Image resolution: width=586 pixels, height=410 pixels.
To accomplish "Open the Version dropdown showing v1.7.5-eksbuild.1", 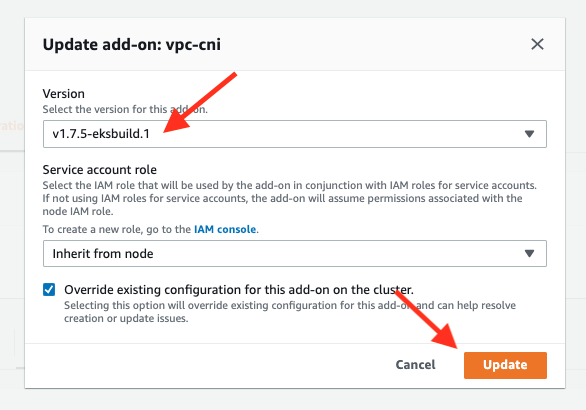I will tap(294, 134).
